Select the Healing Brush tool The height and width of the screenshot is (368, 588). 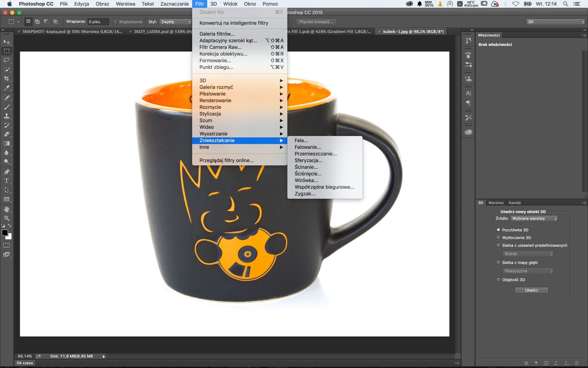point(6,98)
